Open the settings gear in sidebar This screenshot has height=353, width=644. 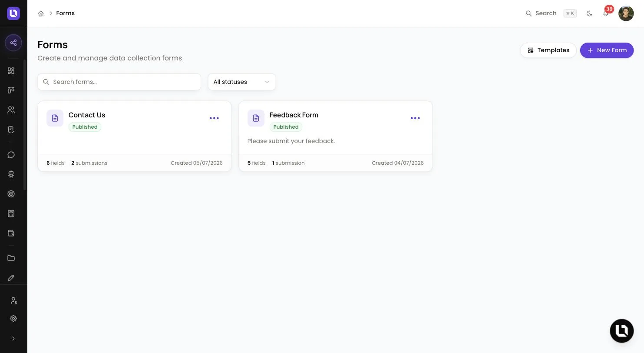[13, 319]
